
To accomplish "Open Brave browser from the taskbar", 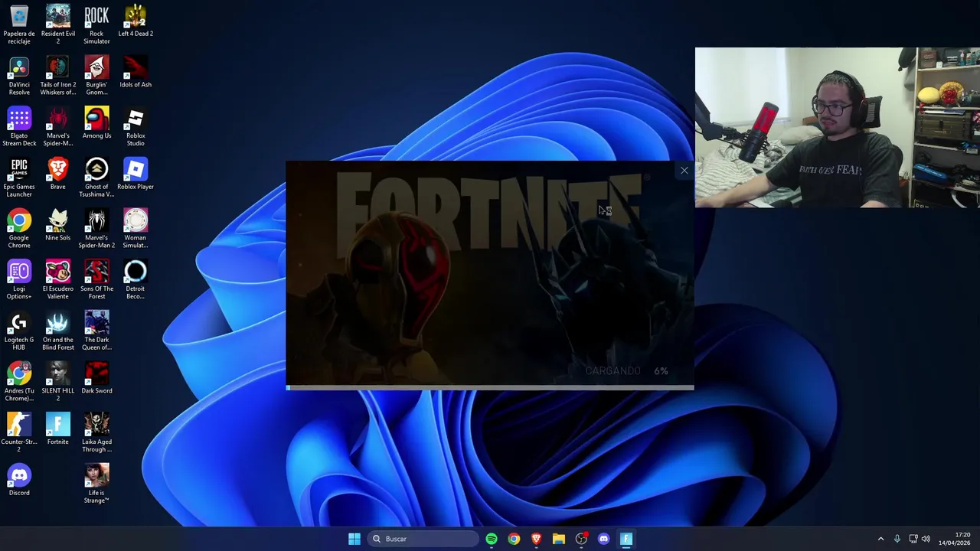I will pyautogui.click(x=536, y=539).
